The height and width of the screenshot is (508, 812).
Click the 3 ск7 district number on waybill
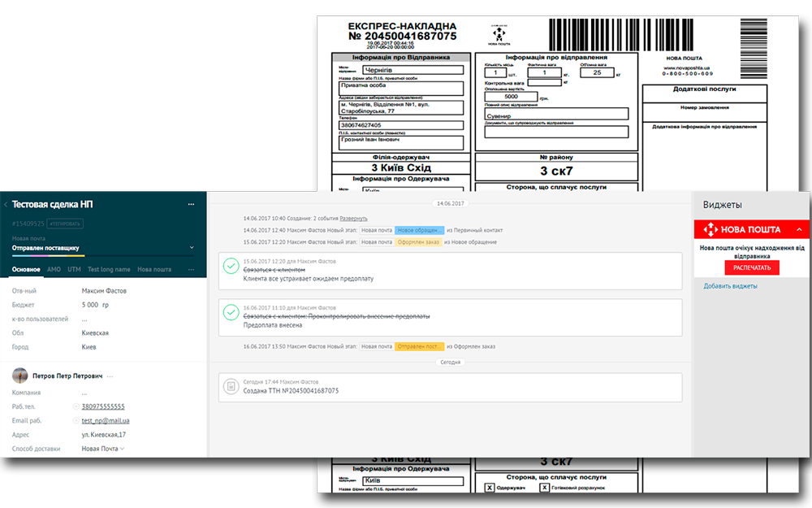(x=556, y=171)
